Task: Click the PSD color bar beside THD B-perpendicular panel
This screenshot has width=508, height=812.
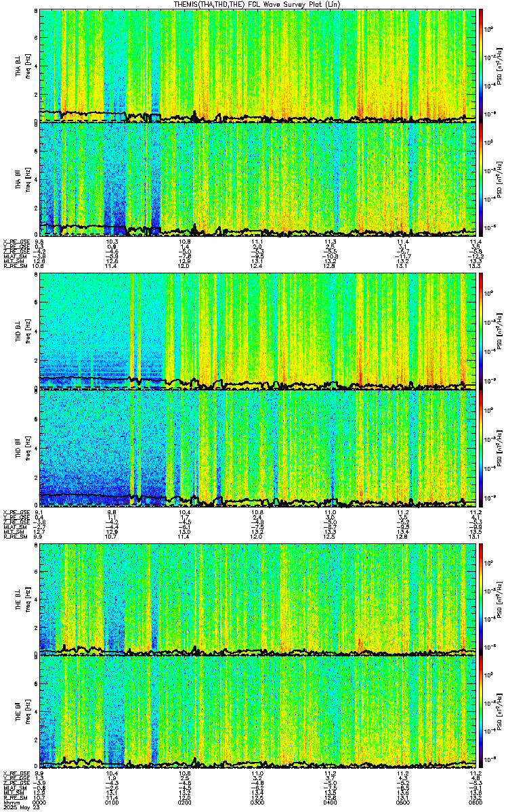Action: click(x=481, y=332)
